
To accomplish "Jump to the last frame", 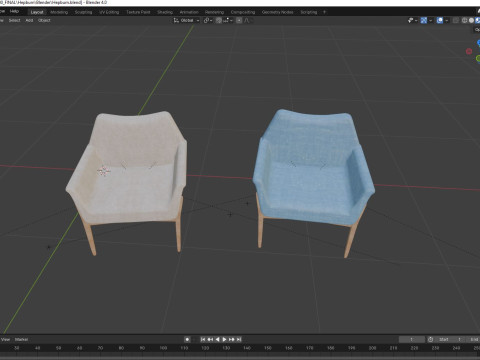I will 239,339.
